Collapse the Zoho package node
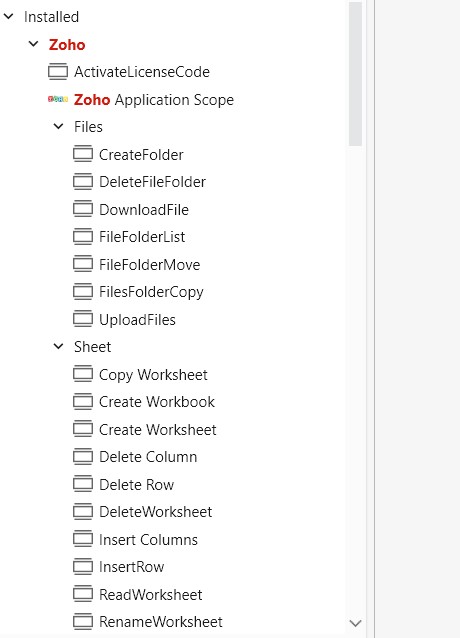 click(x=33, y=44)
